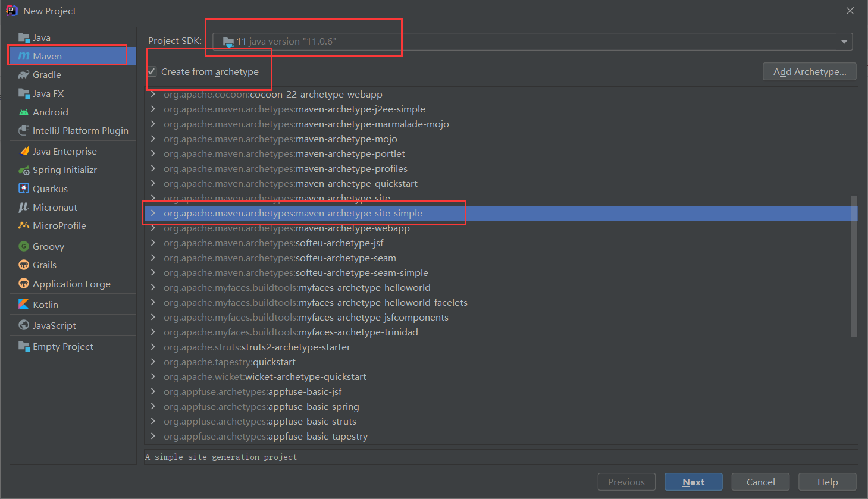Image resolution: width=868 pixels, height=499 pixels.
Task: Click the JavaScript globe icon
Action: [24, 325]
